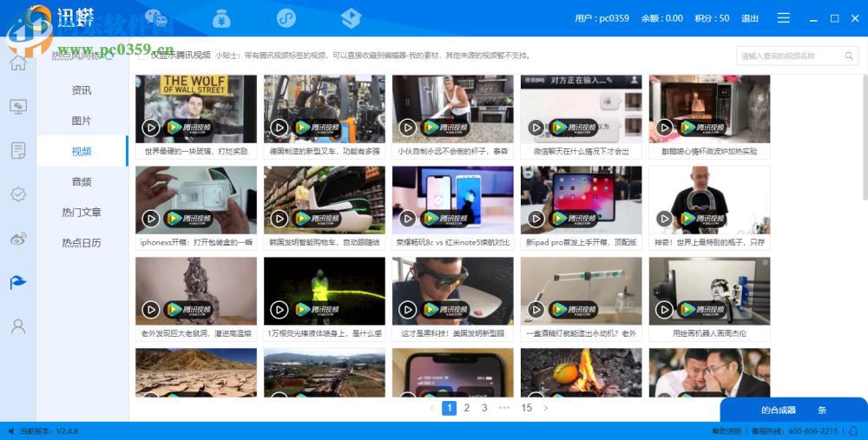Click the customer service icon in status bar
This screenshot has width=868, height=440.
click(x=853, y=430)
